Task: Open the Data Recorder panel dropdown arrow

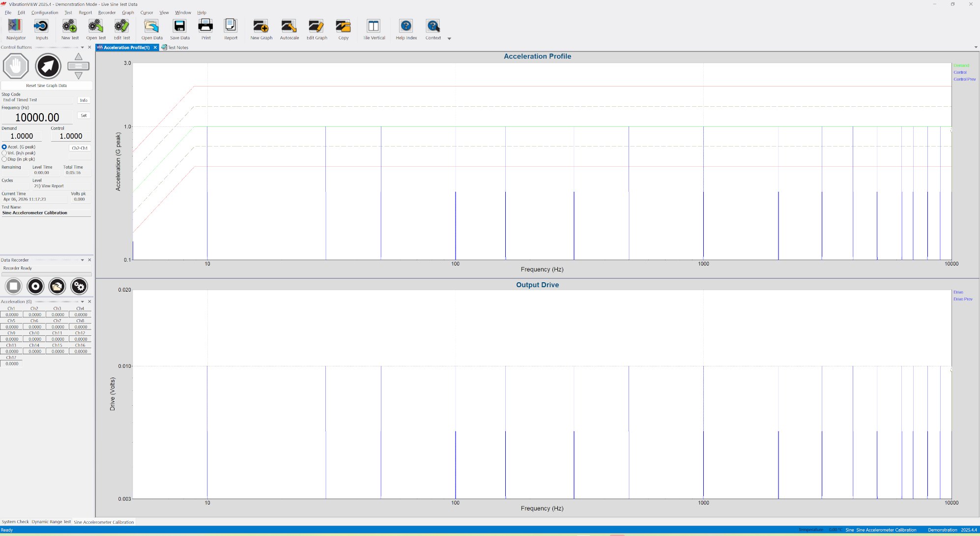Action: point(83,260)
